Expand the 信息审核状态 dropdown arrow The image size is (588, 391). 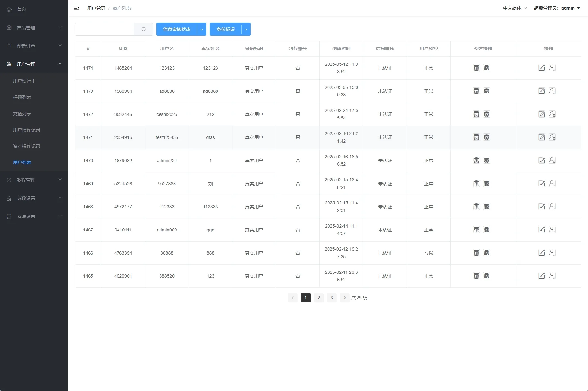202,29
